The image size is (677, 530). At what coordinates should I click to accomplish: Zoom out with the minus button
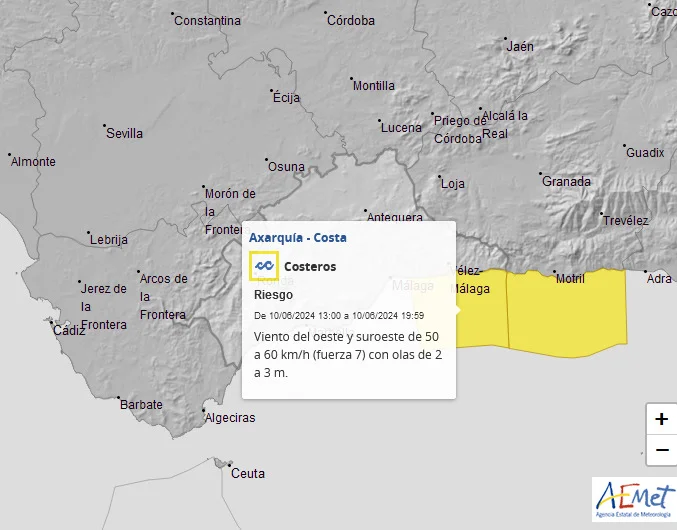[661, 450]
